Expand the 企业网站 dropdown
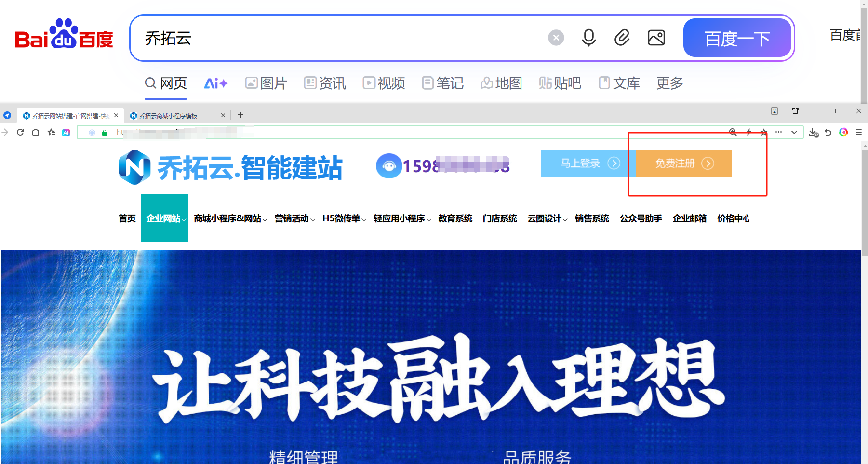868x464 pixels. 164,218
